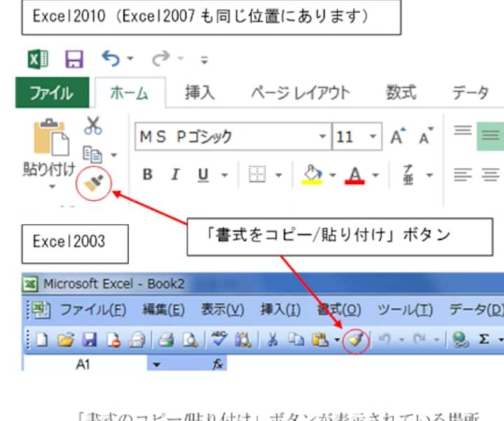Decrease font size with small A icon
Viewport: 504px width, 421px height.
click(426, 136)
